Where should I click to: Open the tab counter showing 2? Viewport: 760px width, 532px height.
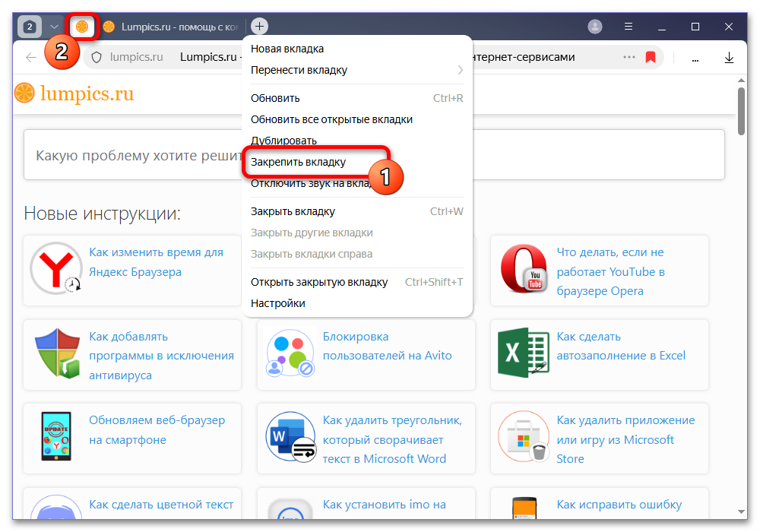click(x=30, y=26)
